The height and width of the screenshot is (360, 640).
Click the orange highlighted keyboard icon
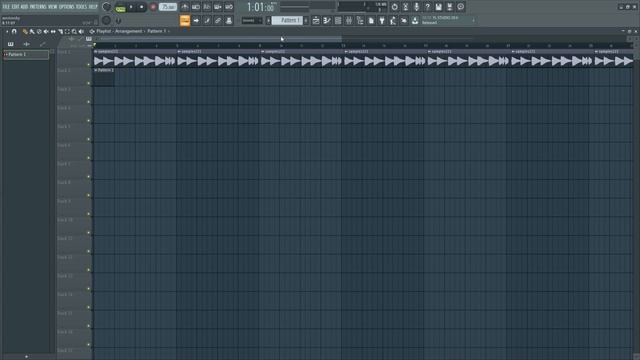185,20
